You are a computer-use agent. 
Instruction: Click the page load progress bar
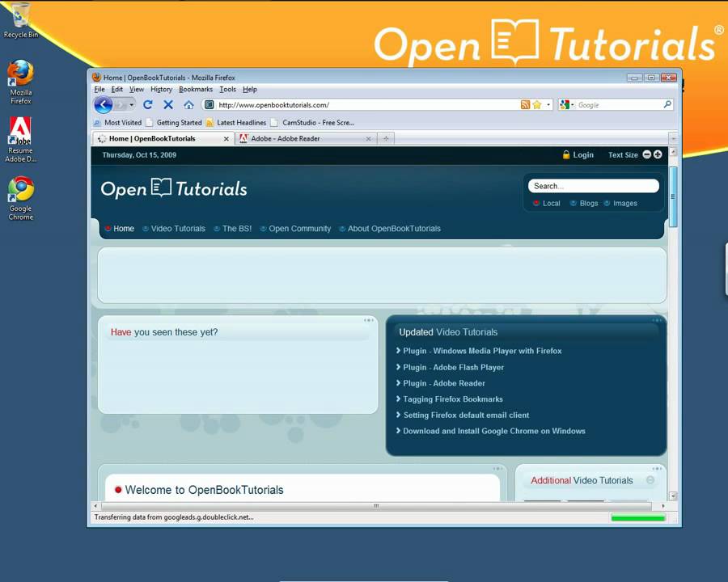[x=638, y=517]
